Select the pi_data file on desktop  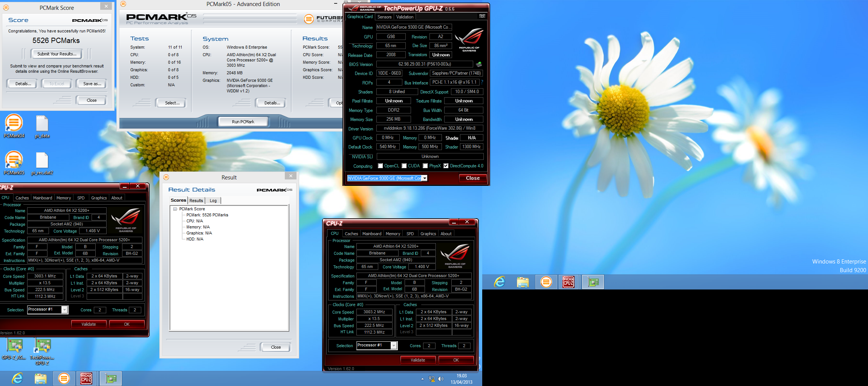(x=42, y=127)
